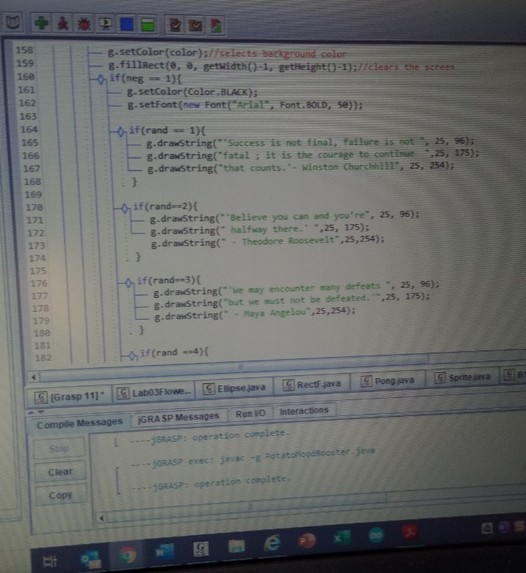Click the checkmark folder toolbar icon
This screenshot has height=573, width=526.
(196, 26)
